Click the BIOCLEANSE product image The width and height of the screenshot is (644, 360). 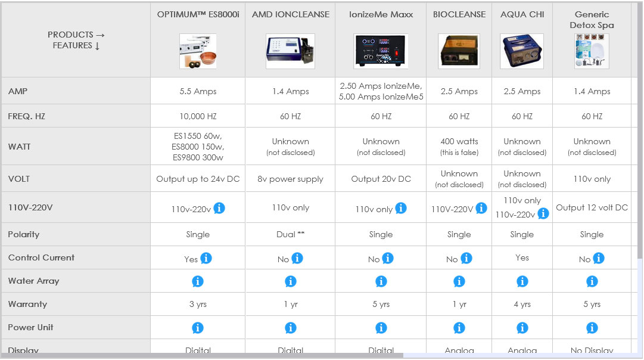[459, 51]
